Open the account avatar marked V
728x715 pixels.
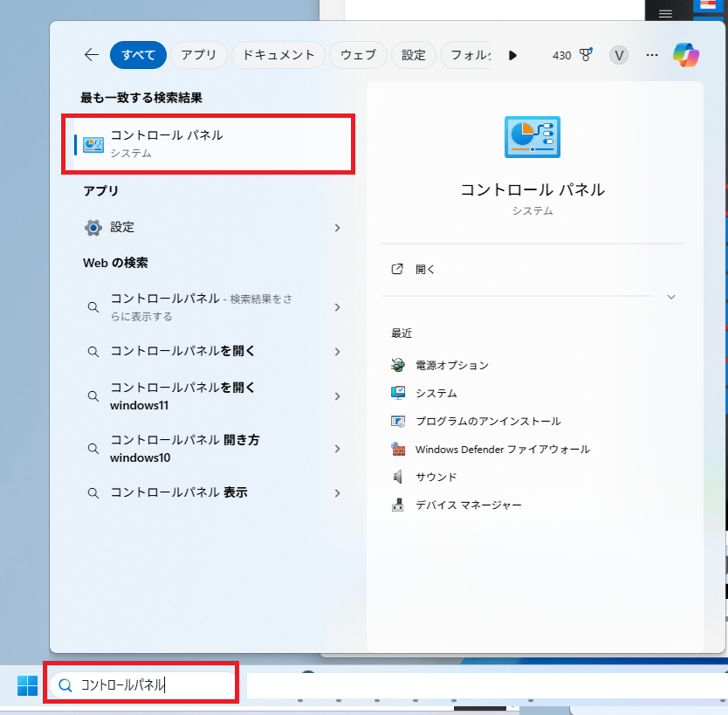[x=618, y=55]
